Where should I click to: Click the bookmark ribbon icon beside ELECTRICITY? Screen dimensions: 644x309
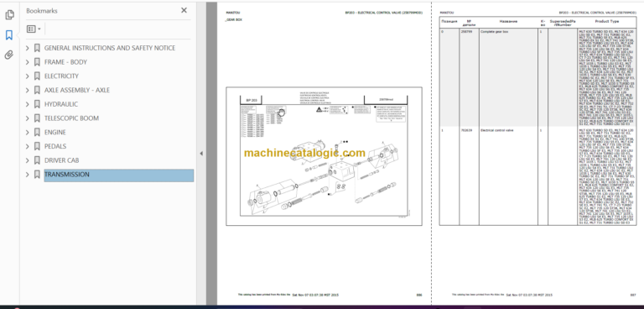[37, 76]
